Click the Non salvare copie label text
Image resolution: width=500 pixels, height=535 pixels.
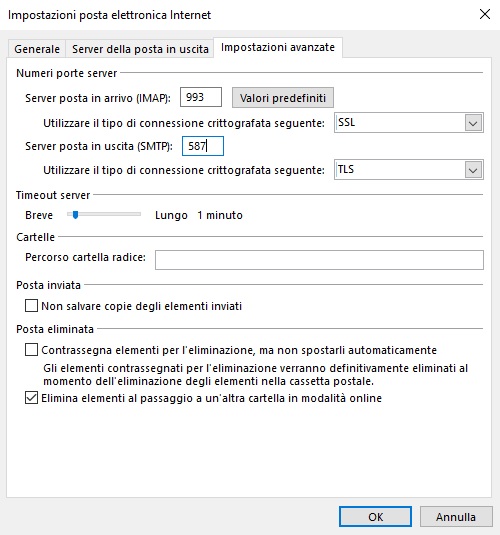(142, 306)
